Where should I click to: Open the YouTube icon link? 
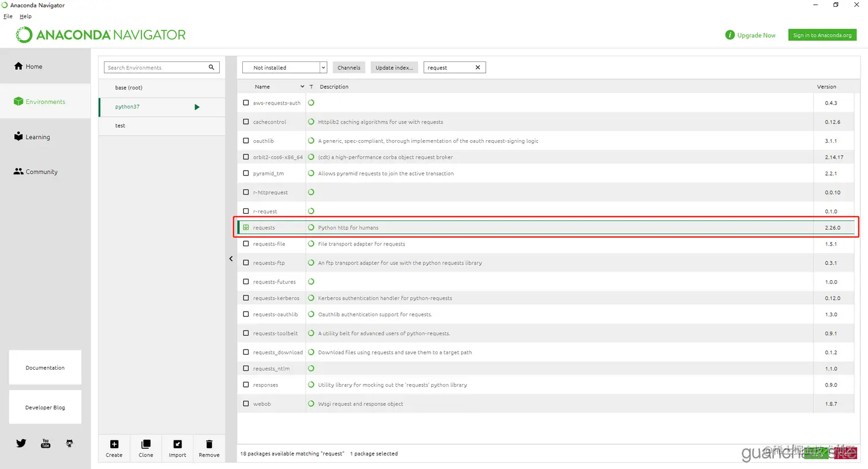pyautogui.click(x=45, y=443)
